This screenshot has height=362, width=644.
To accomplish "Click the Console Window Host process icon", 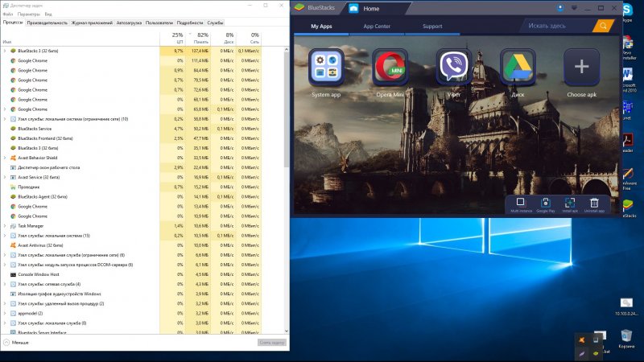I will pyautogui.click(x=13, y=274).
